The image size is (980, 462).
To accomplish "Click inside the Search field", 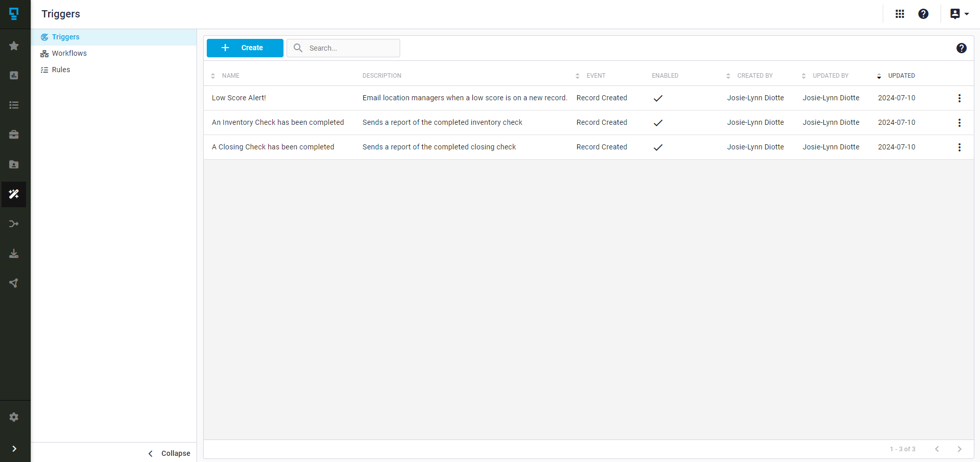I will click(x=348, y=48).
